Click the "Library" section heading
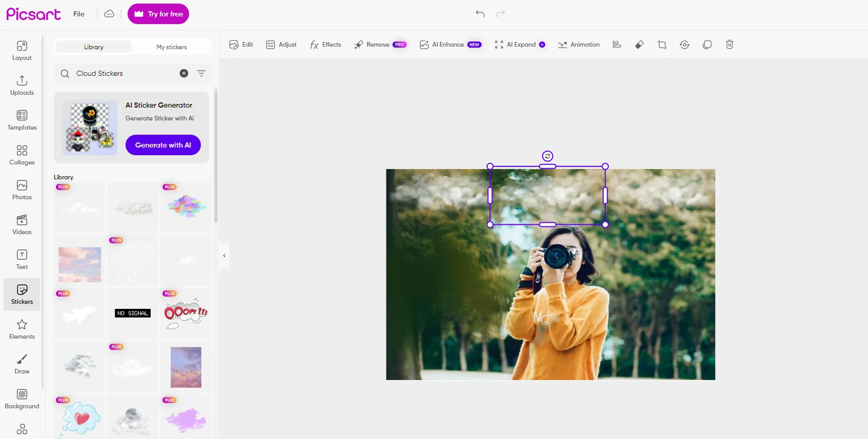The width and height of the screenshot is (868, 439). (64, 177)
